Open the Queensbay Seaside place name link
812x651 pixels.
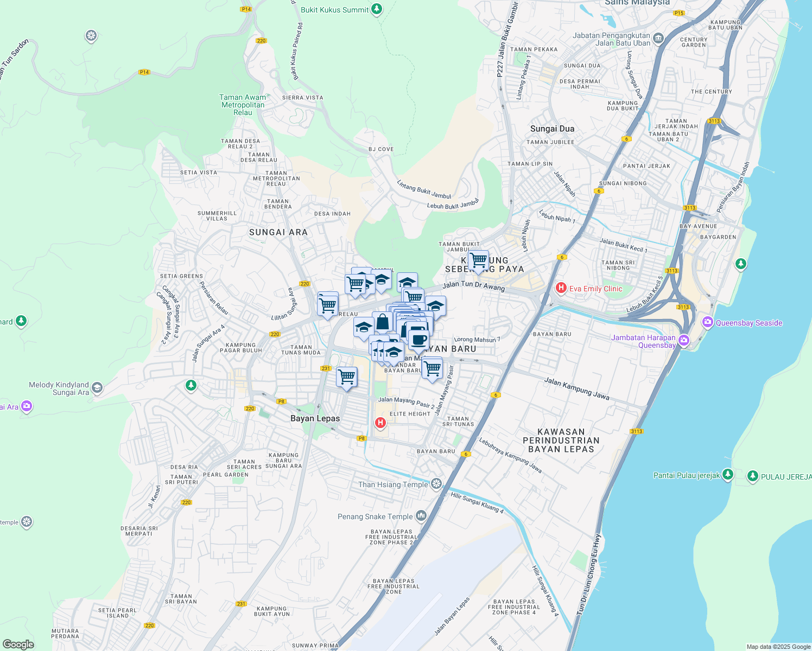click(749, 323)
